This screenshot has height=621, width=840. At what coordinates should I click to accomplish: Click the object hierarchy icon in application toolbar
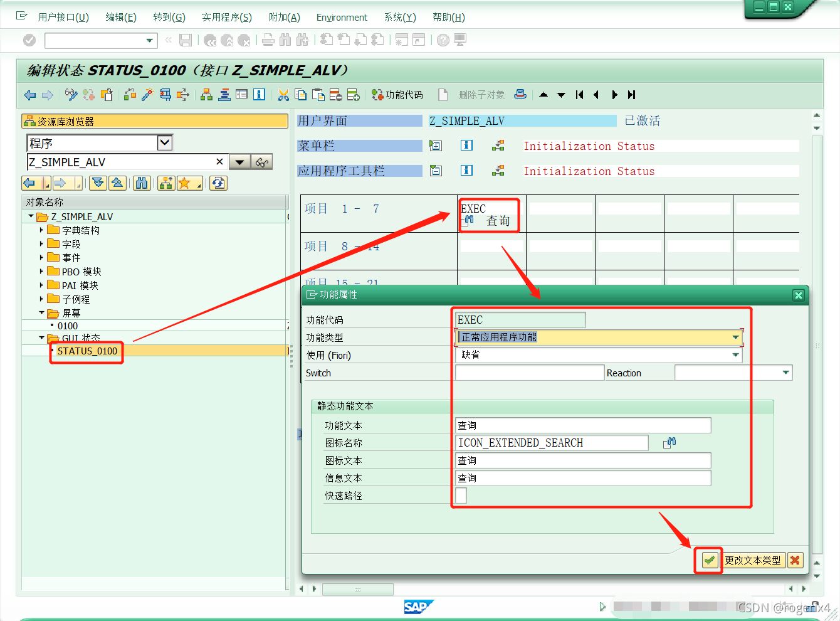(x=206, y=95)
